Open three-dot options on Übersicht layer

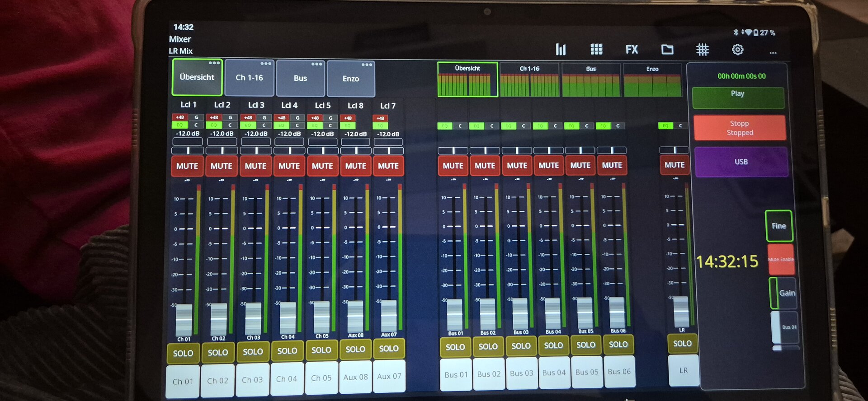pyautogui.click(x=214, y=63)
